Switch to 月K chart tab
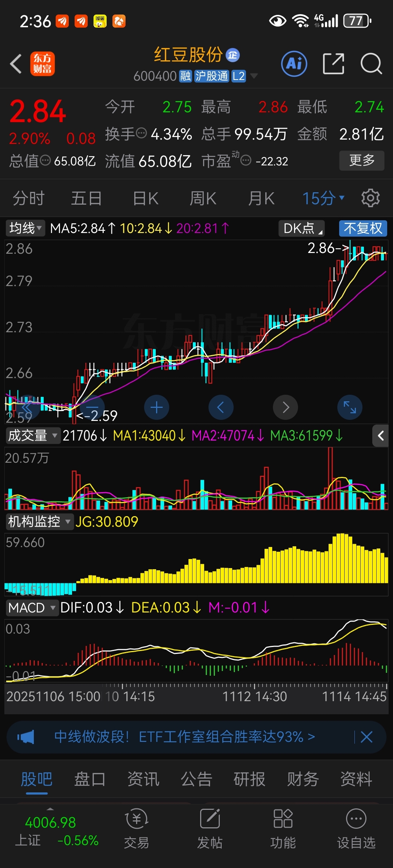This screenshot has width=393, height=868. coord(261,198)
